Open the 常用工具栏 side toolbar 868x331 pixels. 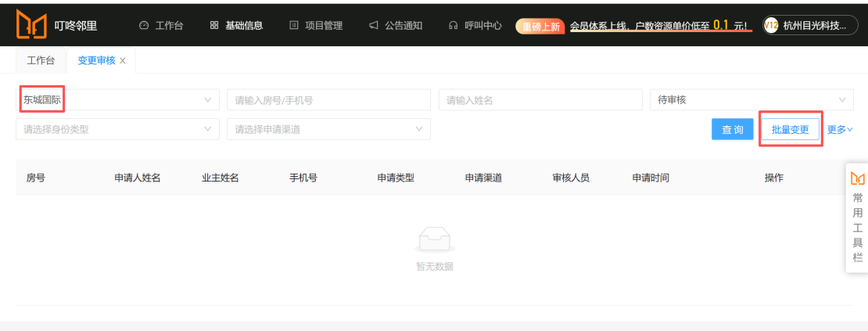click(x=857, y=217)
